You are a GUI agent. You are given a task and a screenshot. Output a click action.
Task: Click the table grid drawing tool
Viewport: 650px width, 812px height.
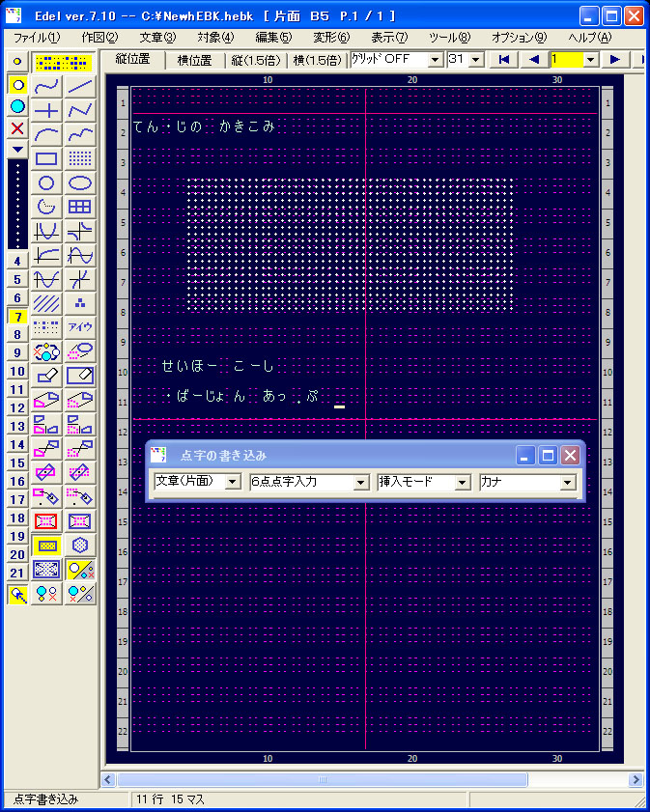[81, 207]
